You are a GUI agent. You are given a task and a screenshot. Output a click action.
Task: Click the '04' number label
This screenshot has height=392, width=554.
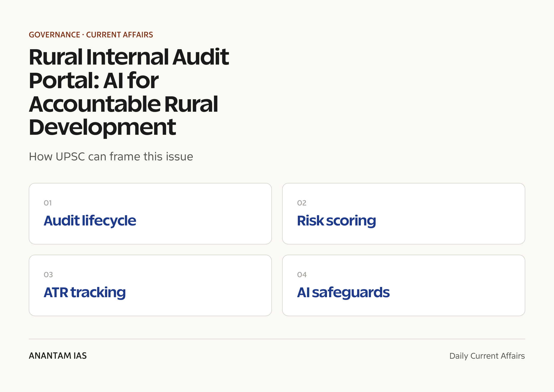302,275
